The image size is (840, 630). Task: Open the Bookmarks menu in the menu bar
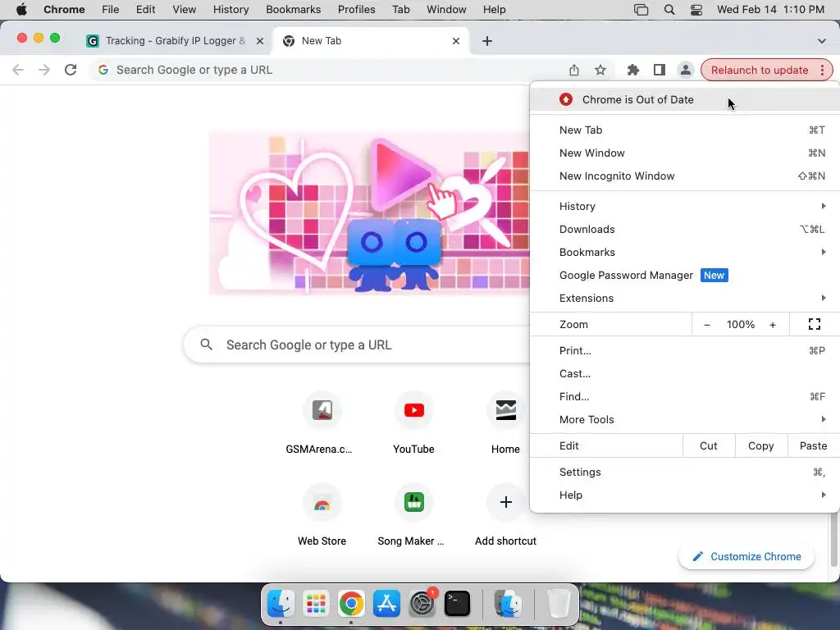(x=293, y=10)
